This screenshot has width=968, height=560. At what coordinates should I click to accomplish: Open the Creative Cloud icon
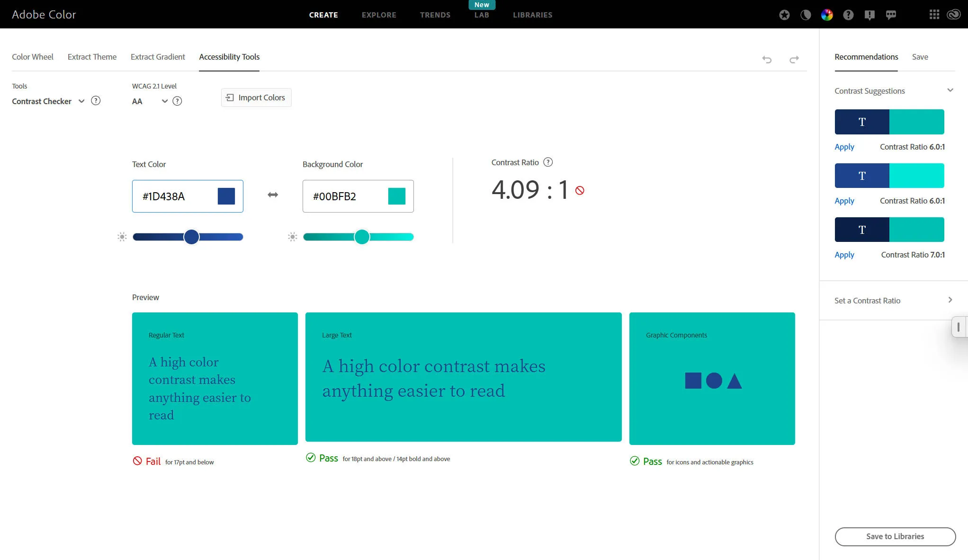[953, 15]
